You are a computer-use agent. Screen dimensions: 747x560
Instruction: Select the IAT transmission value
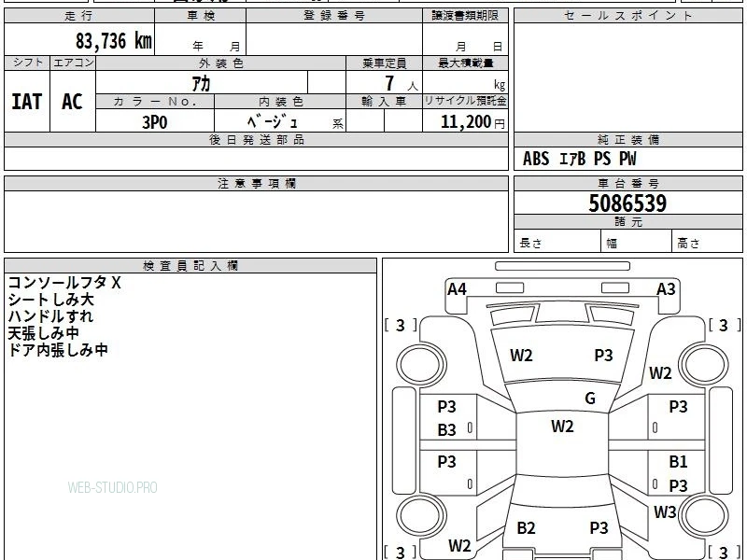(x=27, y=102)
